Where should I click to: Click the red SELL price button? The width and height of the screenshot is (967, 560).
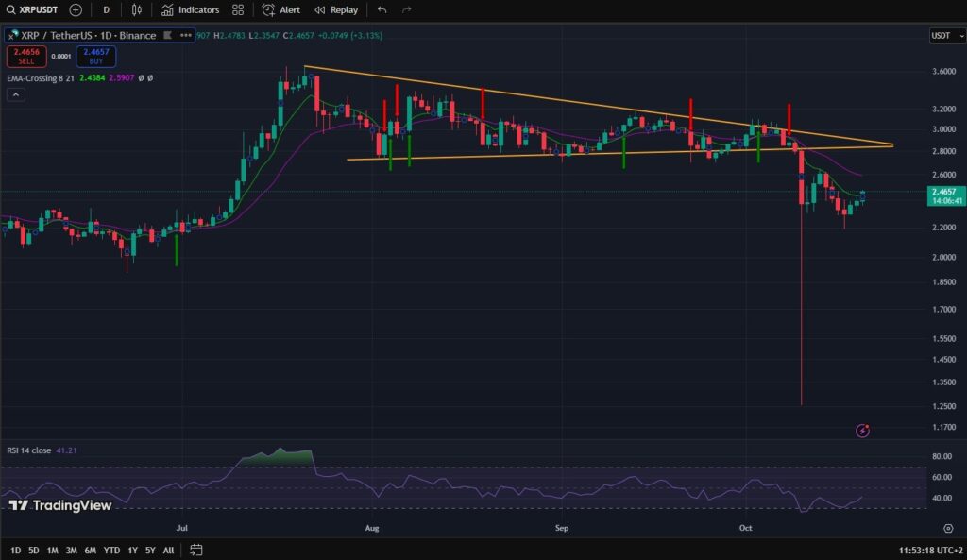point(25,56)
